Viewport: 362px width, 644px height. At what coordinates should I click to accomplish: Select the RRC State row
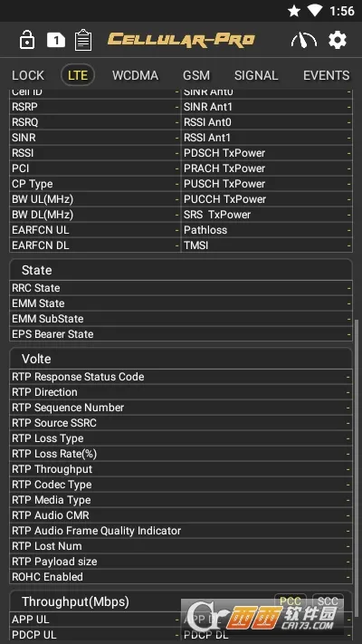pyautogui.click(x=181, y=288)
